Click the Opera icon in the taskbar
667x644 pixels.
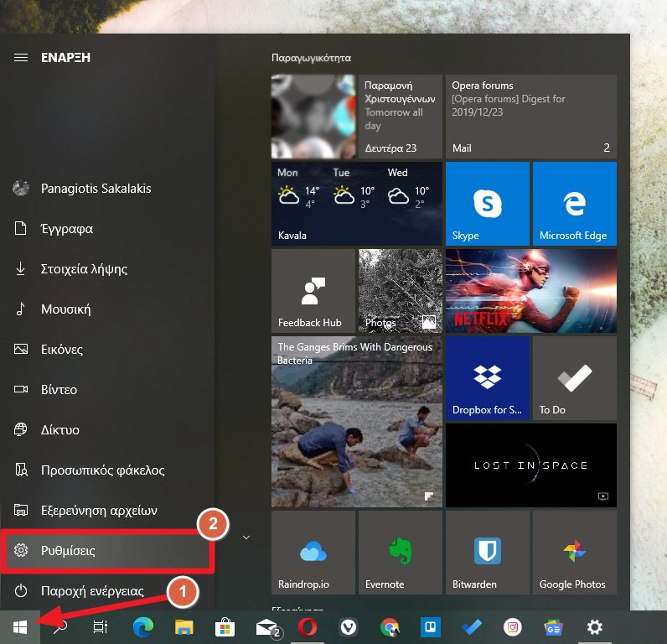pos(308,626)
